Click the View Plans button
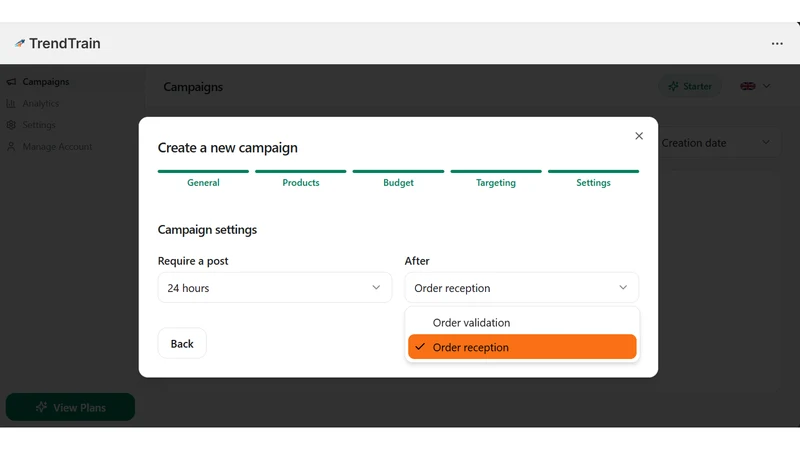 point(70,407)
